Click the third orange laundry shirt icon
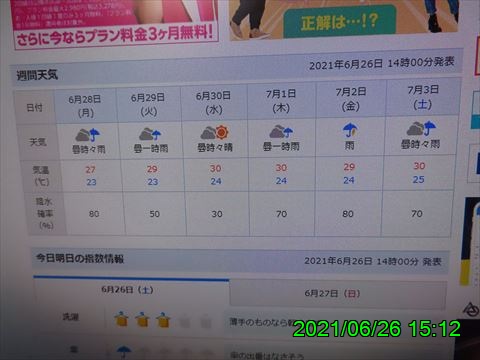This screenshot has width=480, height=360. (163, 320)
